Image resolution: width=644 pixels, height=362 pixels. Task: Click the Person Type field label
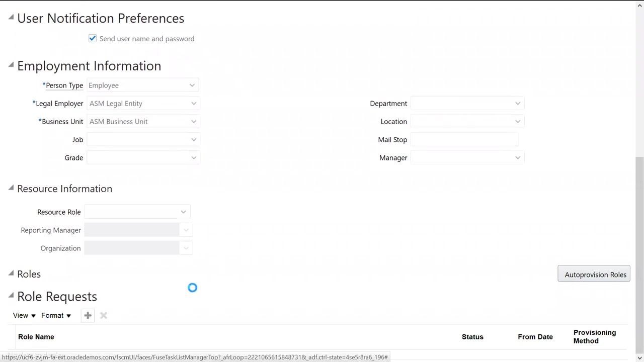coord(64,85)
